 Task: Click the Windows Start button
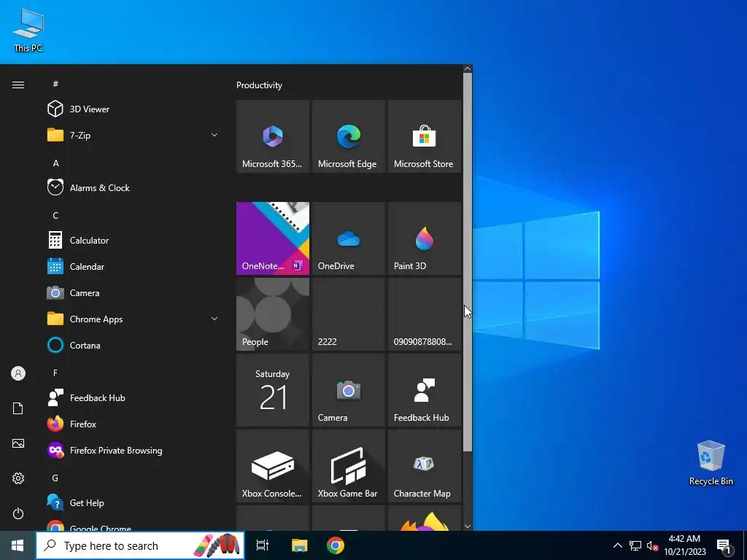(x=18, y=545)
